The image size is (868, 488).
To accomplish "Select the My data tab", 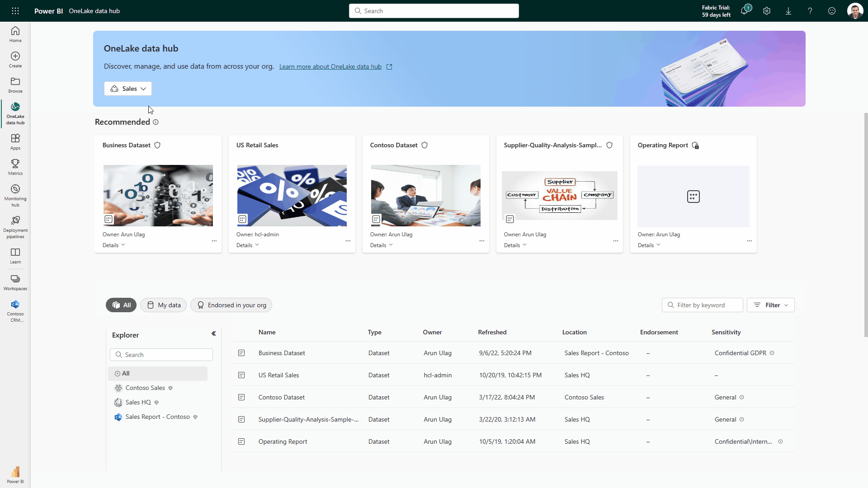I will pyautogui.click(x=163, y=305).
